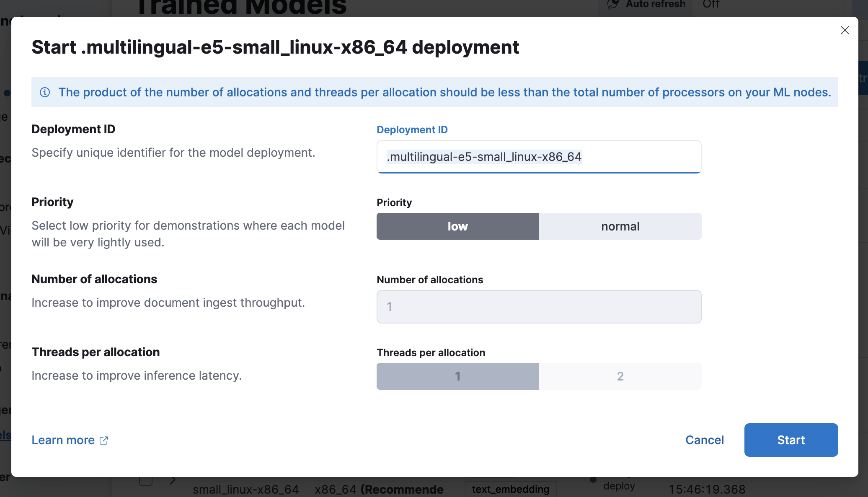The width and height of the screenshot is (868, 497).
Task: Close the deployment dialog with X icon
Action: (845, 30)
